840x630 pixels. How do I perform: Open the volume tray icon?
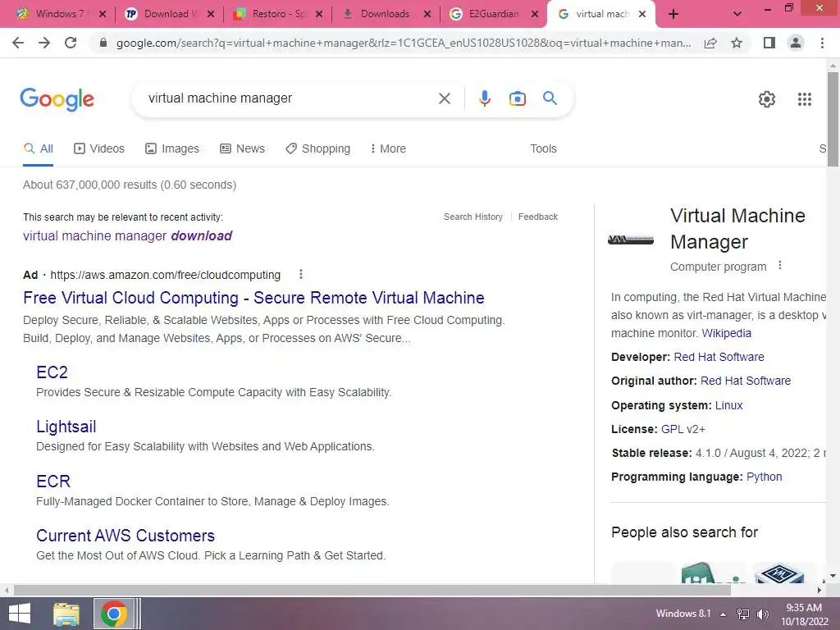(762, 614)
